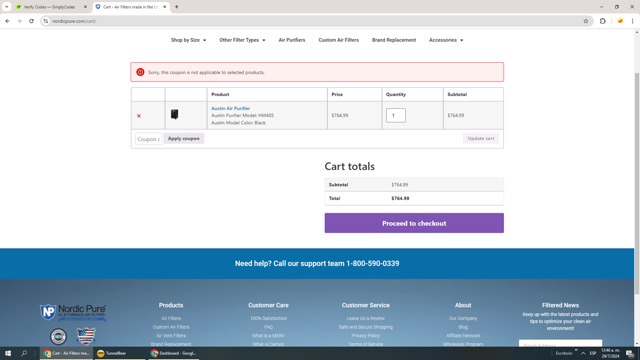Click the Nordic Pure footer logo

[x=73, y=312]
